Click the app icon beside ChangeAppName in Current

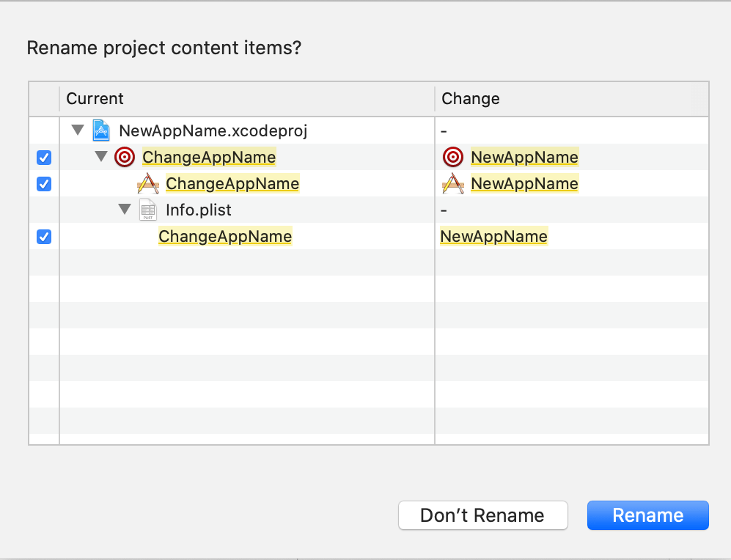pyautogui.click(x=148, y=183)
